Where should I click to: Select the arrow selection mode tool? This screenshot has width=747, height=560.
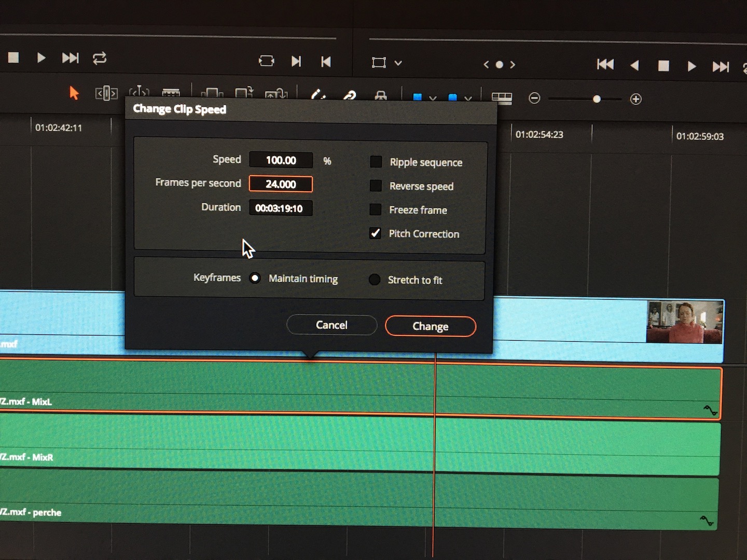tap(74, 93)
